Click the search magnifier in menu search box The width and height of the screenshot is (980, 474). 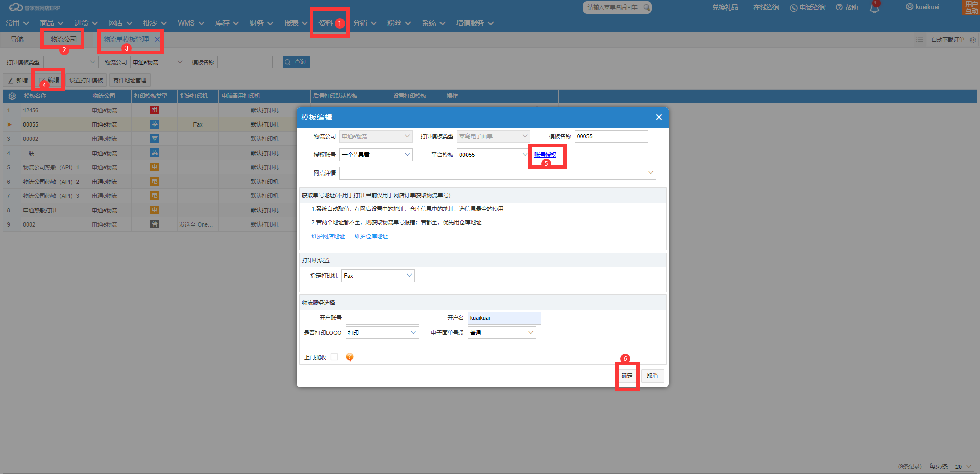pos(646,7)
